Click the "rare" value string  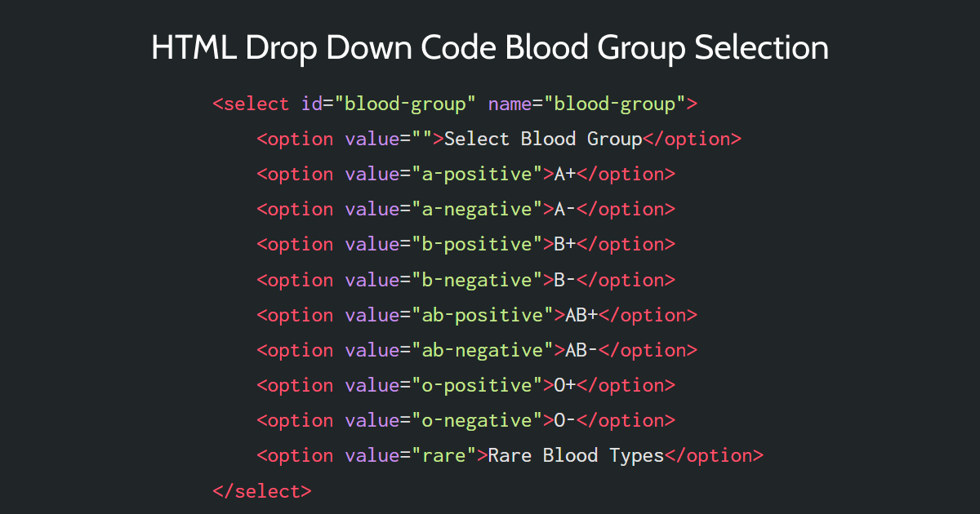click(x=444, y=455)
